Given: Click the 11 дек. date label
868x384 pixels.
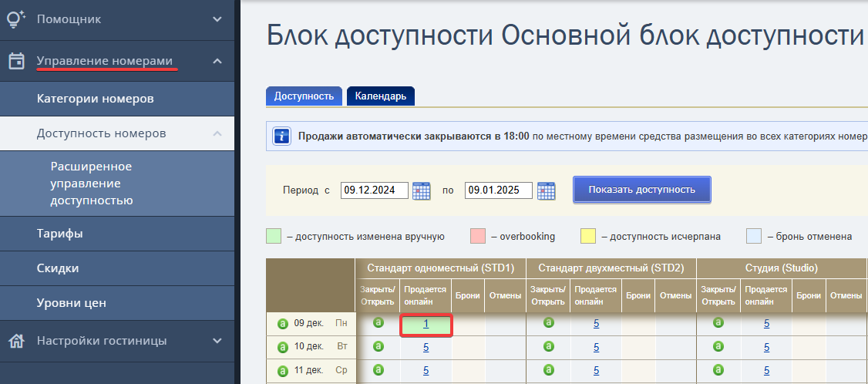Looking at the screenshot, I should (x=309, y=371).
